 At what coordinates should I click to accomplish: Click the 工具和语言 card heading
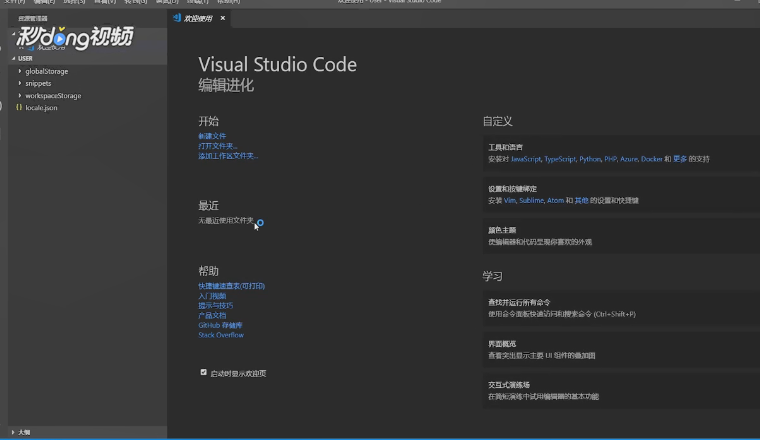tap(506, 147)
